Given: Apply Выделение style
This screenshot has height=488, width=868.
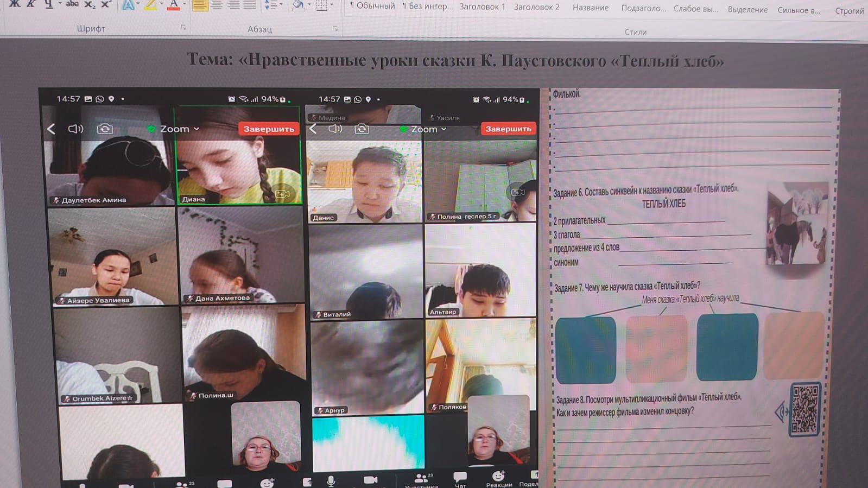Looking at the screenshot, I should point(747,10).
